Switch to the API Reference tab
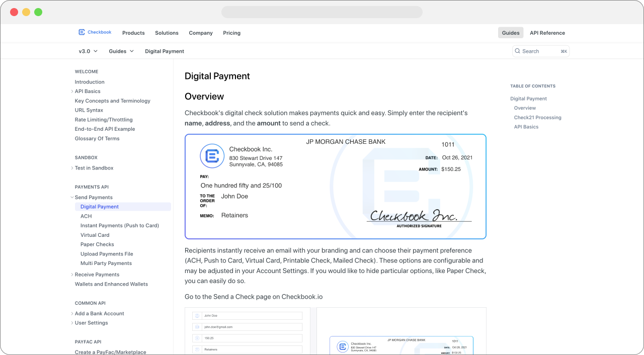Screen dimensions: 644x355 tap(547, 33)
